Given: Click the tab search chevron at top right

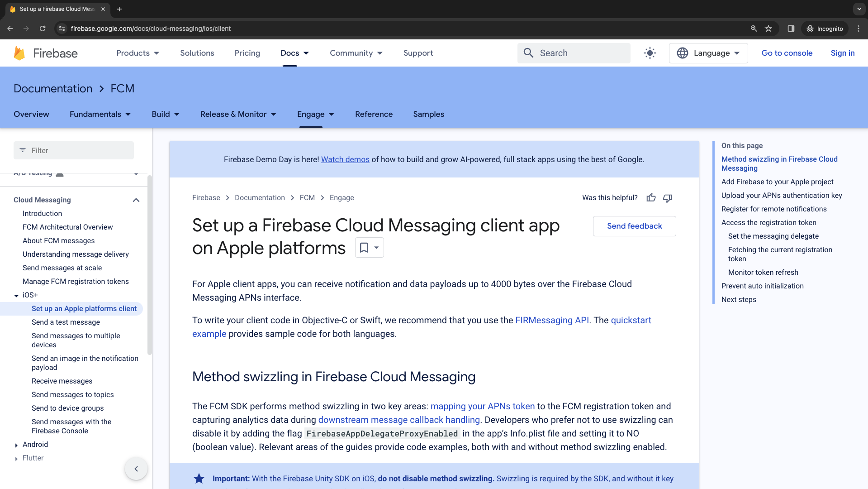Looking at the screenshot, I should 859,9.
